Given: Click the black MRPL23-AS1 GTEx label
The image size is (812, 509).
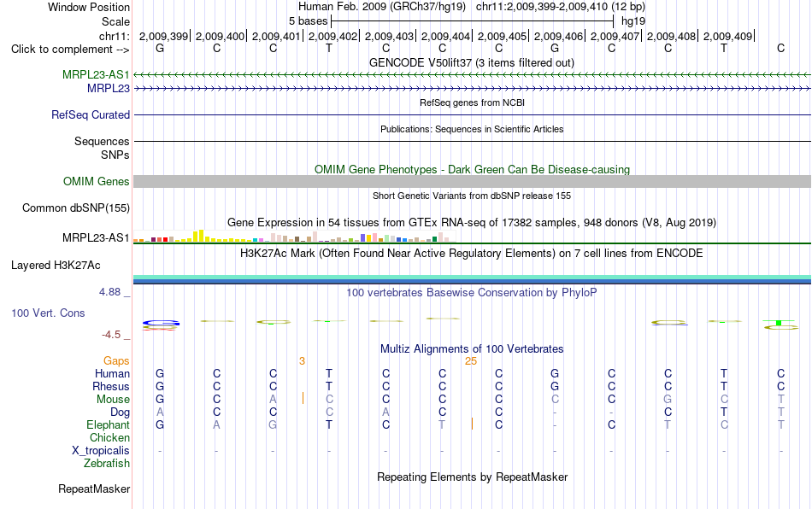Looking at the screenshot, I should pos(96,238).
